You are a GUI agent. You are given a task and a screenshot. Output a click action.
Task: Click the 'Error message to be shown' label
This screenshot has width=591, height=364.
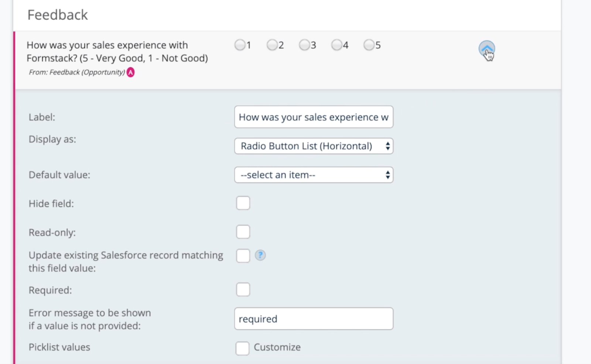(90, 319)
